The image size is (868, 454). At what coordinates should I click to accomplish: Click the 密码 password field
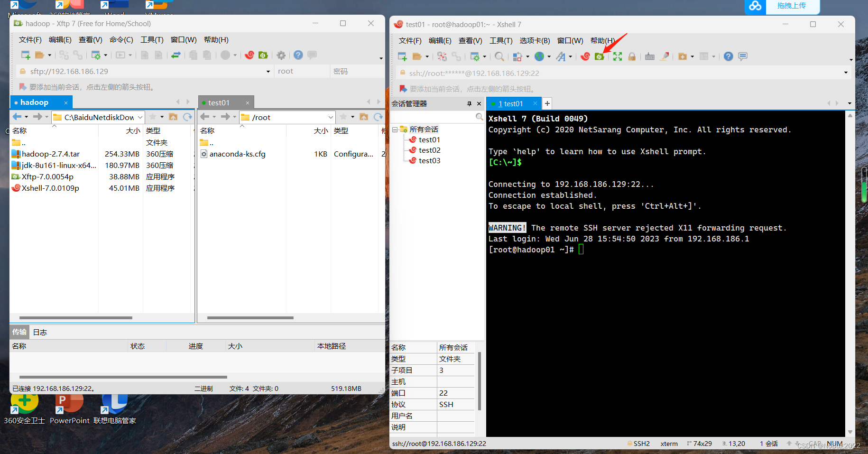pos(357,72)
